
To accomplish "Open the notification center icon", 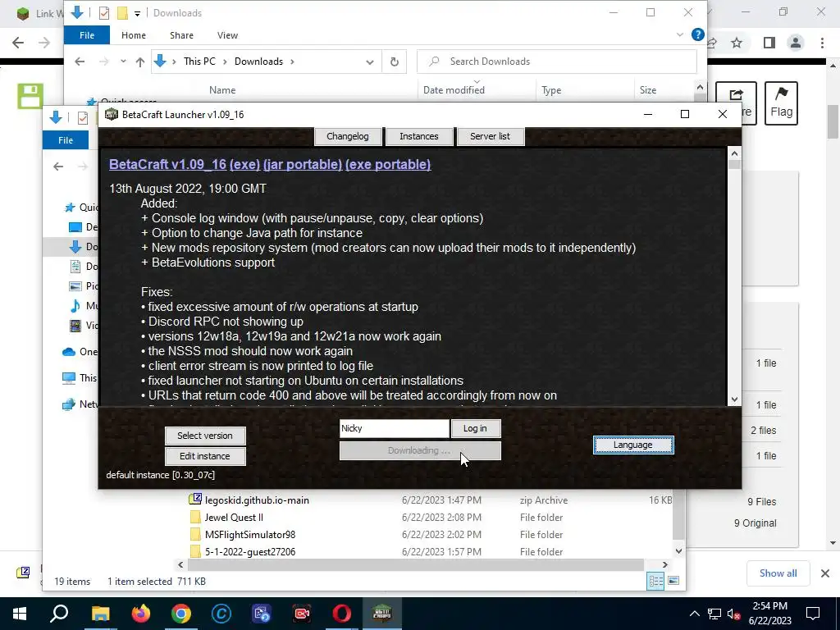I will (813, 614).
